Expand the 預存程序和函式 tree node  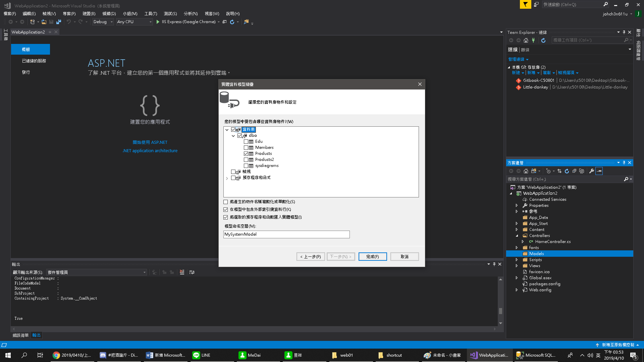pyautogui.click(x=227, y=178)
